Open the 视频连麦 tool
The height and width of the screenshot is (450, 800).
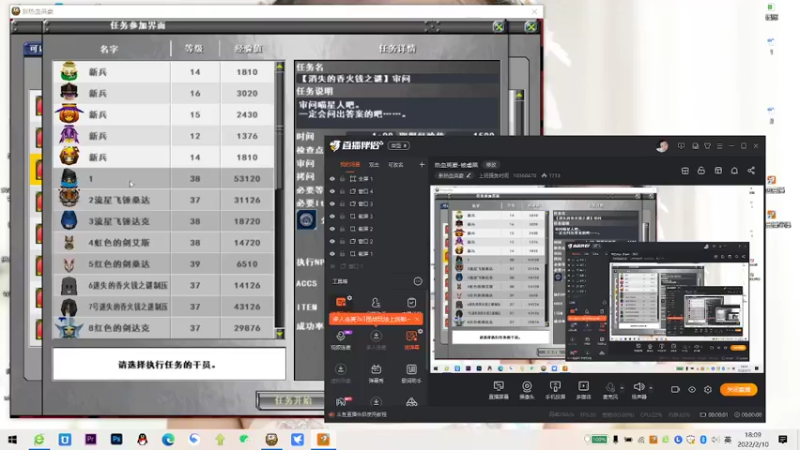(x=341, y=340)
